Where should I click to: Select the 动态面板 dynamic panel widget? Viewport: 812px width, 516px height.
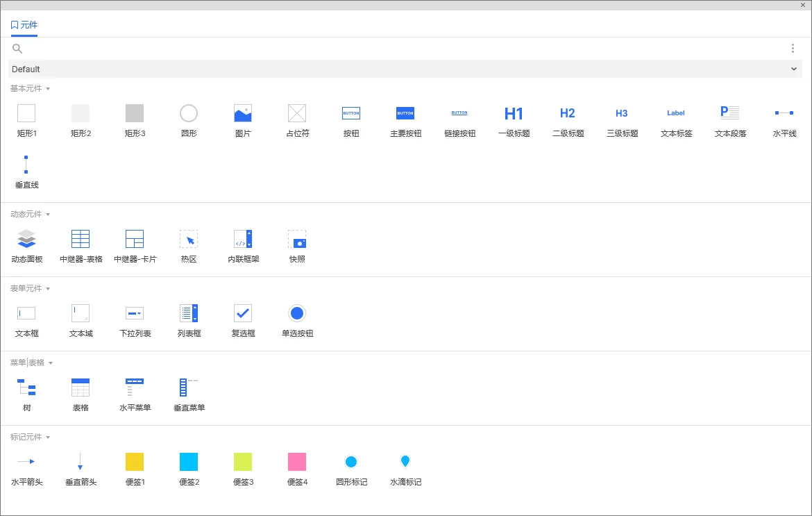point(26,246)
